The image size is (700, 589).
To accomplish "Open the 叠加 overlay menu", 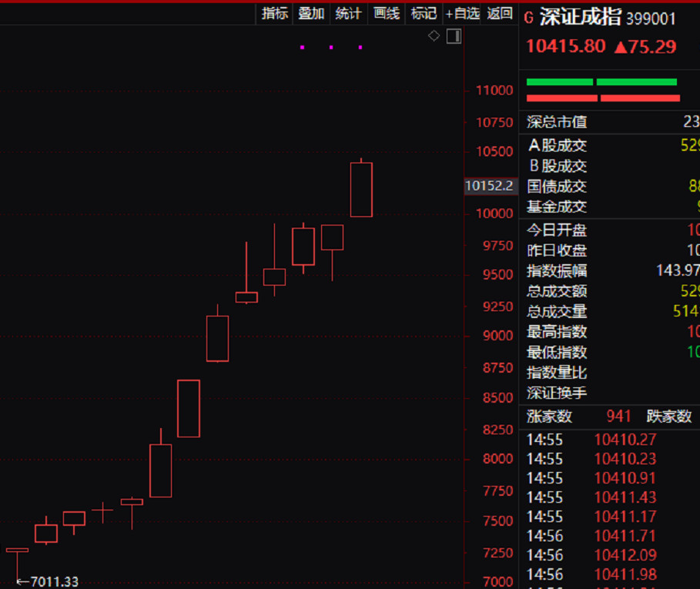I will [311, 13].
